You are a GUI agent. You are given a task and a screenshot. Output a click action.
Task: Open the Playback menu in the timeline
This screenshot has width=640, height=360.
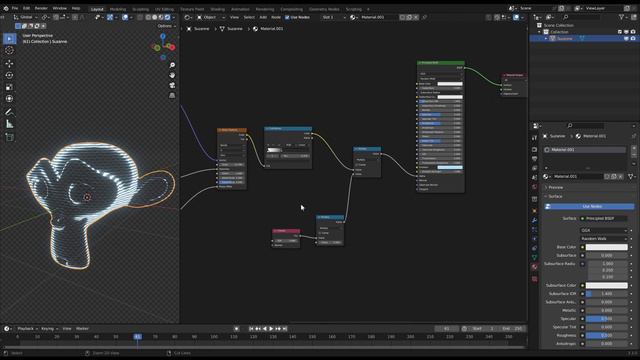pyautogui.click(x=27, y=329)
